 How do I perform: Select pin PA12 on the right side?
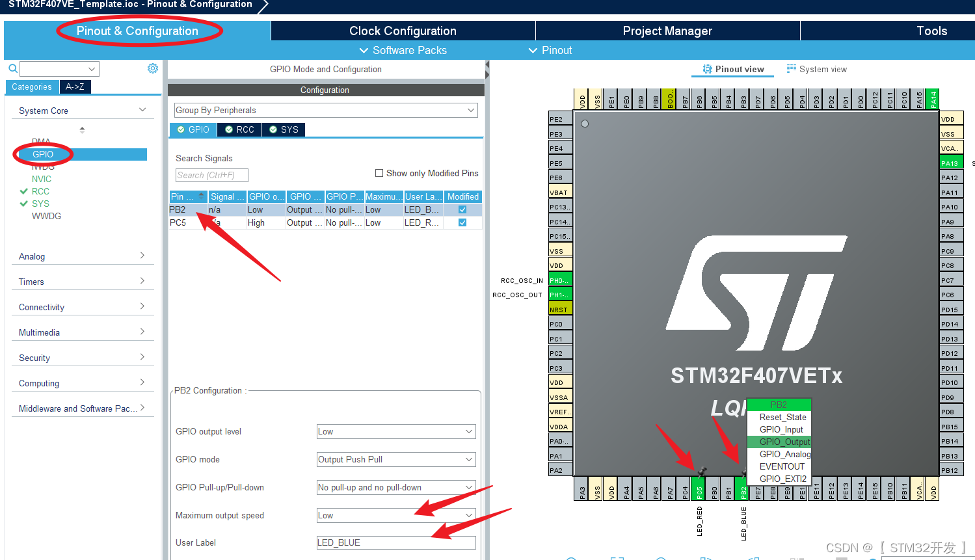951,177
